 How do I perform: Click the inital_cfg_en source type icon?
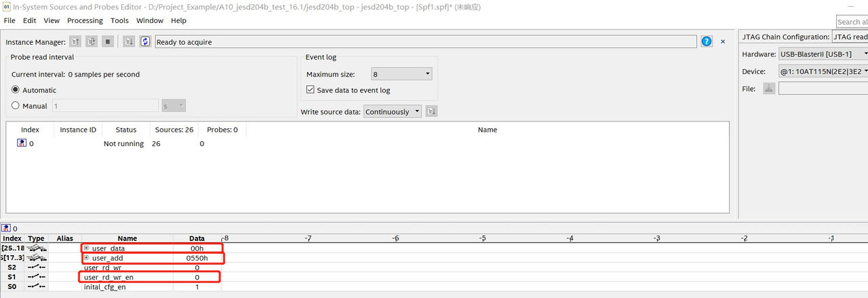point(35,287)
